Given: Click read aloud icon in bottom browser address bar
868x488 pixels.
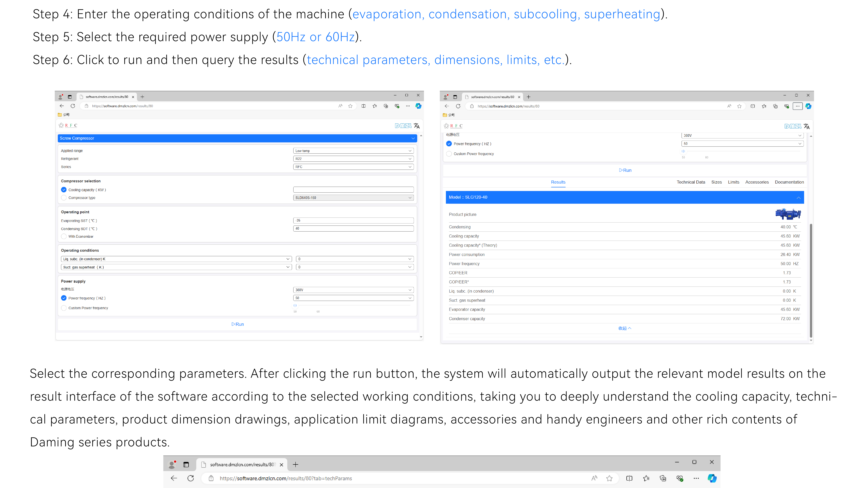Looking at the screenshot, I should pos(594,478).
